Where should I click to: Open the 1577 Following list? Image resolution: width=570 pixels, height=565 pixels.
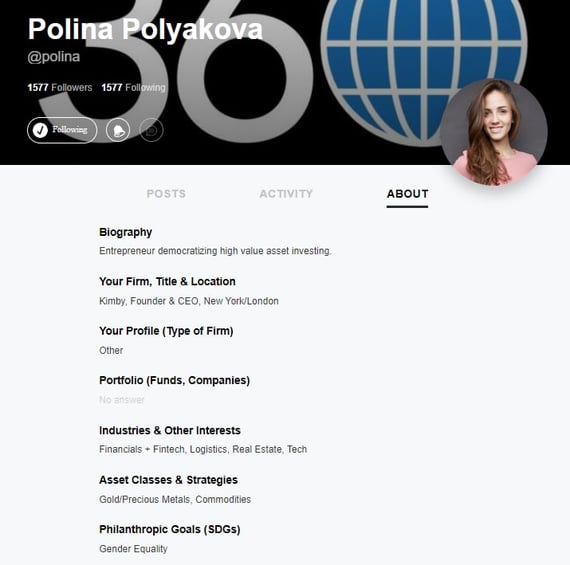133,88
